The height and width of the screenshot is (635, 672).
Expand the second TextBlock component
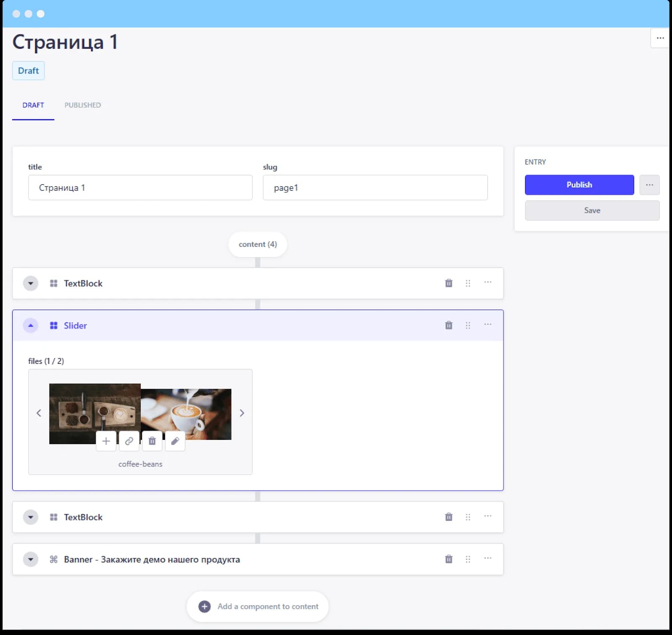[31, 517]
